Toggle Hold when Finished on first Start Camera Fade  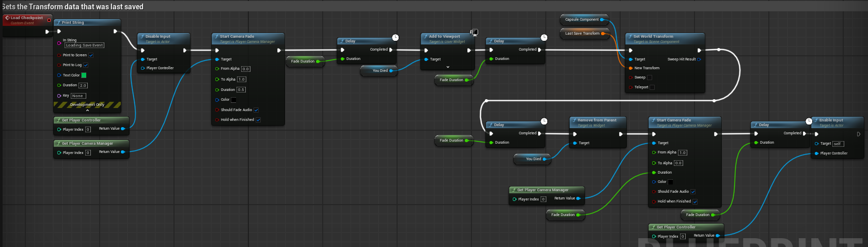(258, 120)
